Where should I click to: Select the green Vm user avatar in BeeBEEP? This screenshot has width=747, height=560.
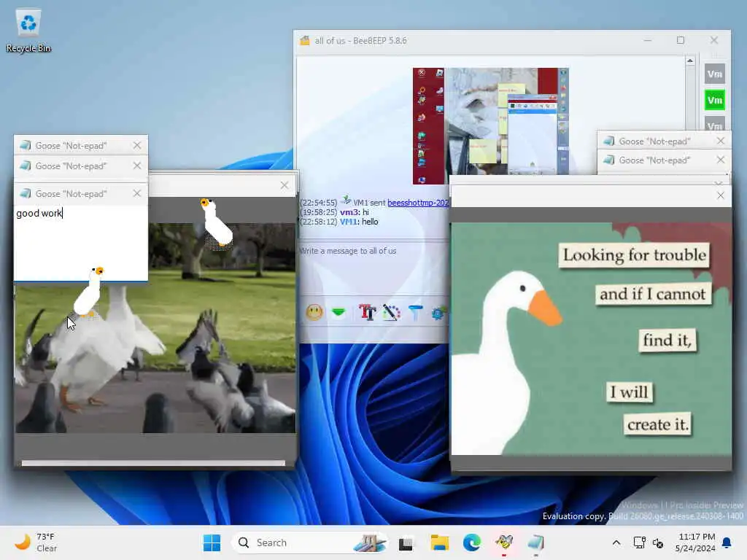[x=715, y=100]
